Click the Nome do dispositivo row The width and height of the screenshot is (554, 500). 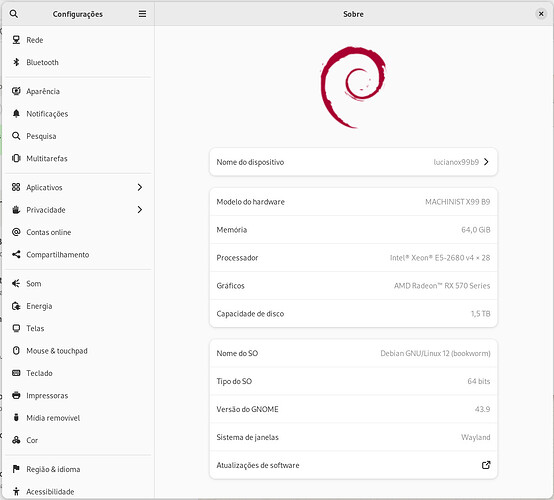(x=353, y=162)
